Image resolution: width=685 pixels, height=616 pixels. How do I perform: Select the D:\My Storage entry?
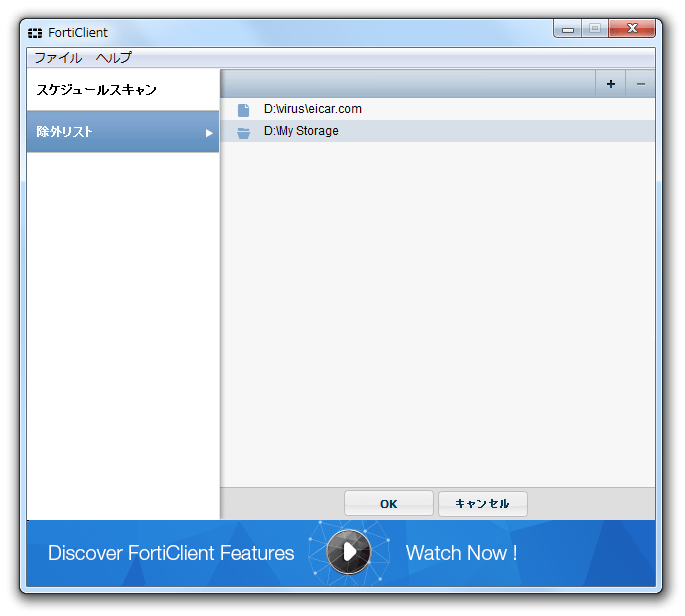438,131
